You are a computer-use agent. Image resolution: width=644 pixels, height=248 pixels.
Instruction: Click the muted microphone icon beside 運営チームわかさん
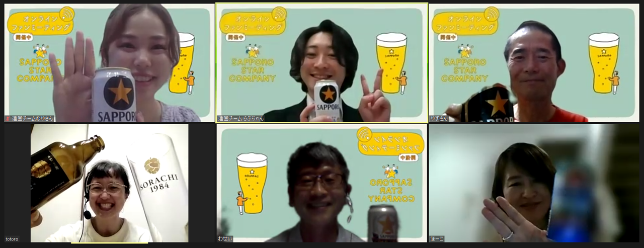pyautogui.click(x=8, y=119)
